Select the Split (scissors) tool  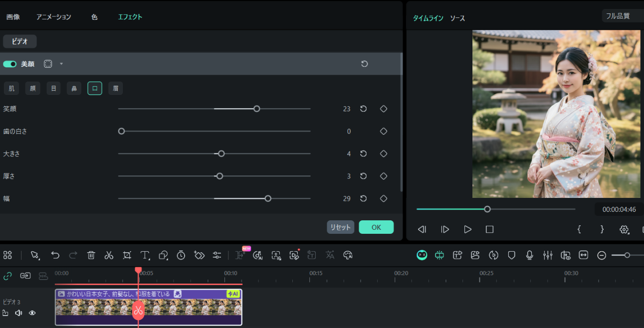[109, 255]
